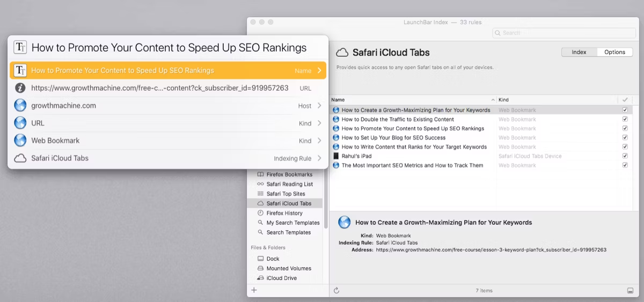Select Firefox History in the sidebar
Screen dimensions: 644x302
[286, 213]
